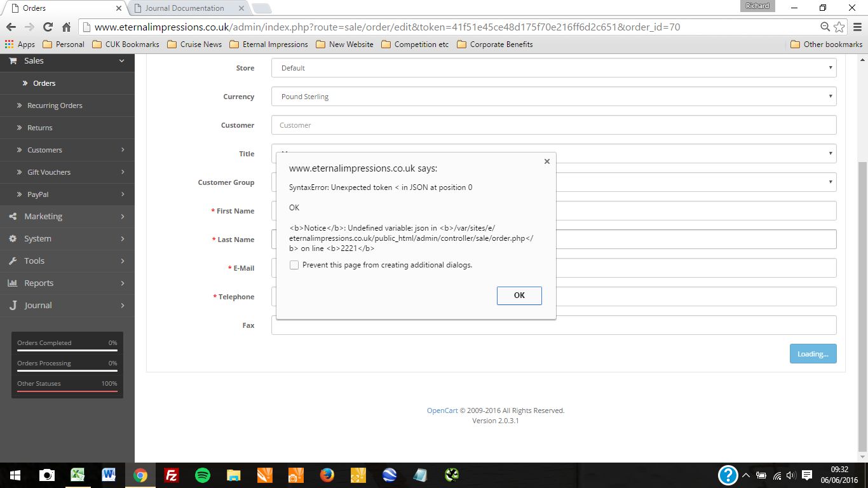Image resolution: width=868 pixels, height=488 pixels.
Task: Expand the Gift Vouchers submenu
Action: pyautogui.click(x=67, y=172)
